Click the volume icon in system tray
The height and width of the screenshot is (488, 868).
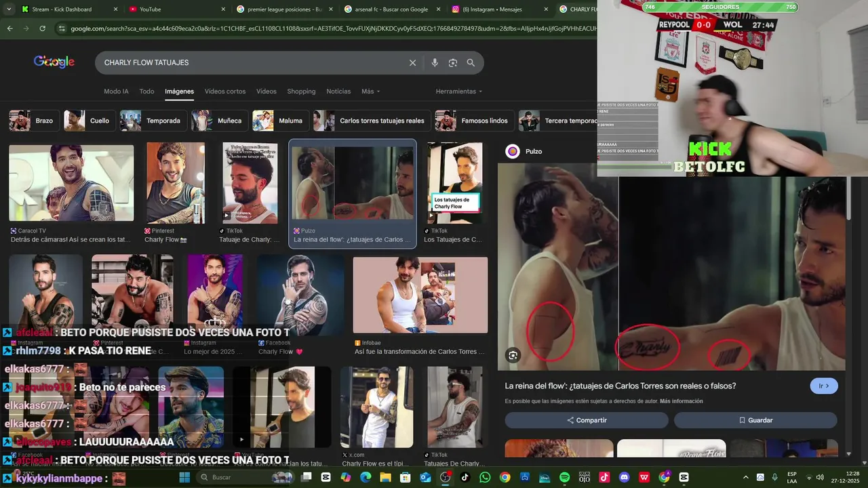[x=820, y=477]
